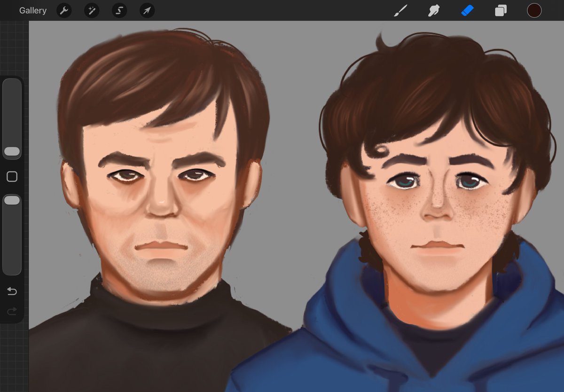Undo the last stroke with arrow
Image resolution: width=564 pixels, height=392 pixels.
click(12, 291)
